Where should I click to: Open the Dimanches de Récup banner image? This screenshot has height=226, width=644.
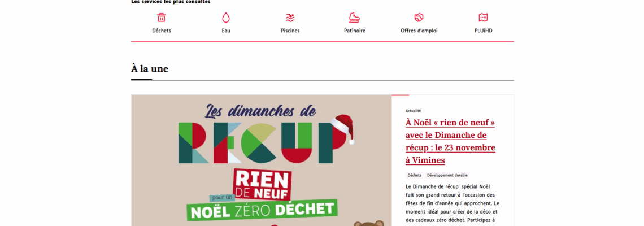pos(261,160)
